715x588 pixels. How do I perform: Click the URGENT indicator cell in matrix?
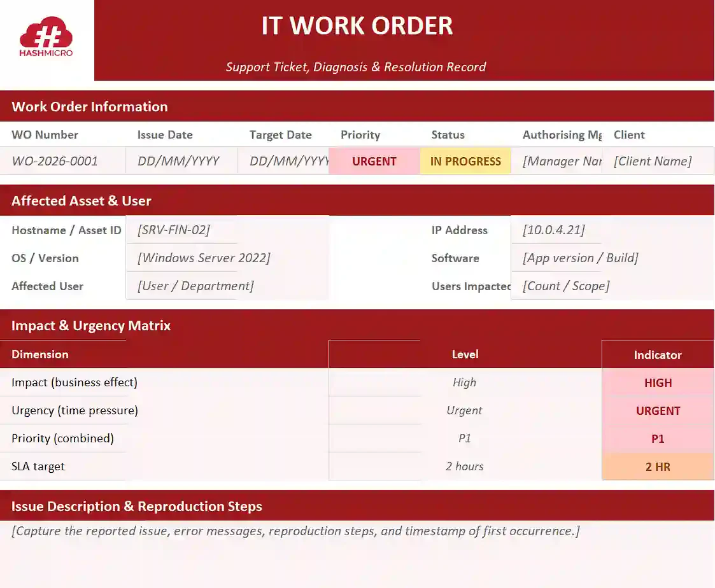point(658,410)
